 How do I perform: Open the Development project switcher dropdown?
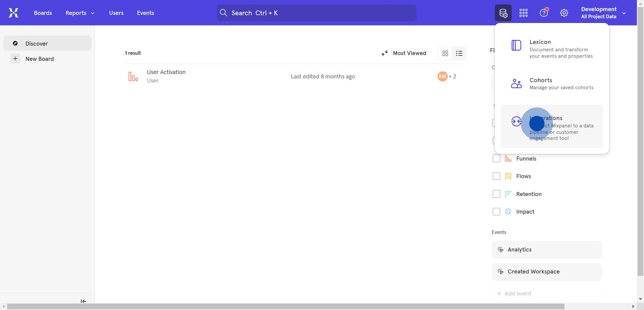coord(603,13)
